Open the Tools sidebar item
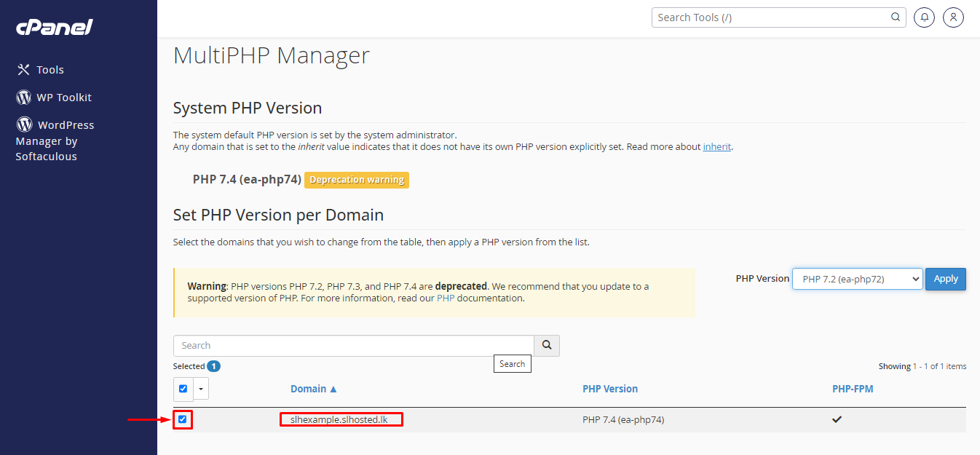980x455 pixels. [50, 70]
